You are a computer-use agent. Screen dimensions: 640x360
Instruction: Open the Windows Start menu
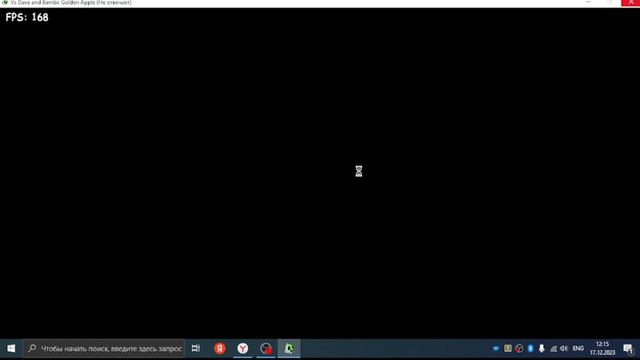pos(11,349)
